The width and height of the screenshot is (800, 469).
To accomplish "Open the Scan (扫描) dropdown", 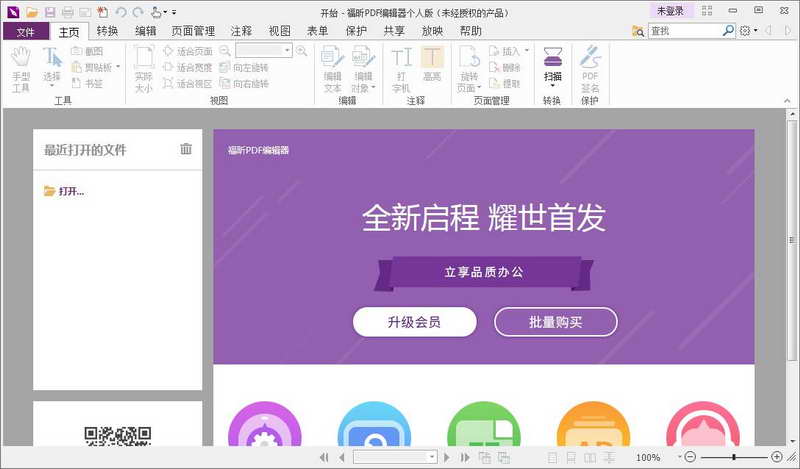I will pyautogui.click(x=553, y=86).
